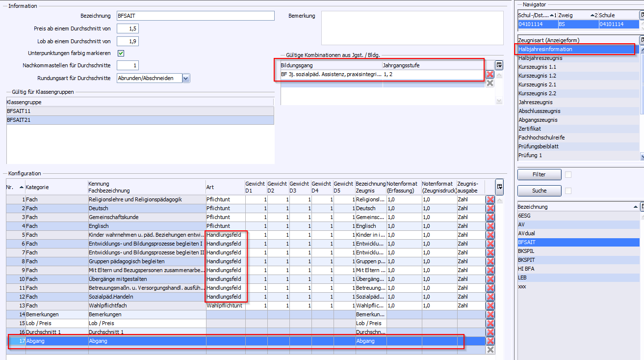Open column chooser of Gültige Kombinationen table

point(499,65)
